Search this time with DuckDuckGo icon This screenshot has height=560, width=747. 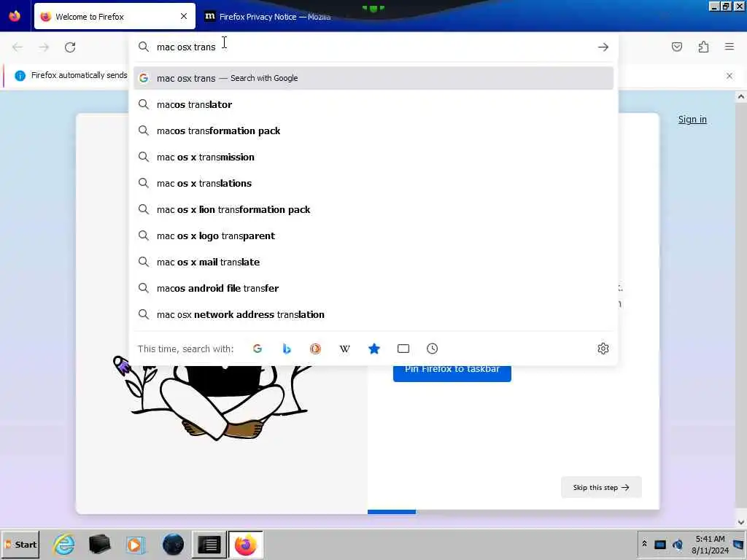(x=315, y=349)
